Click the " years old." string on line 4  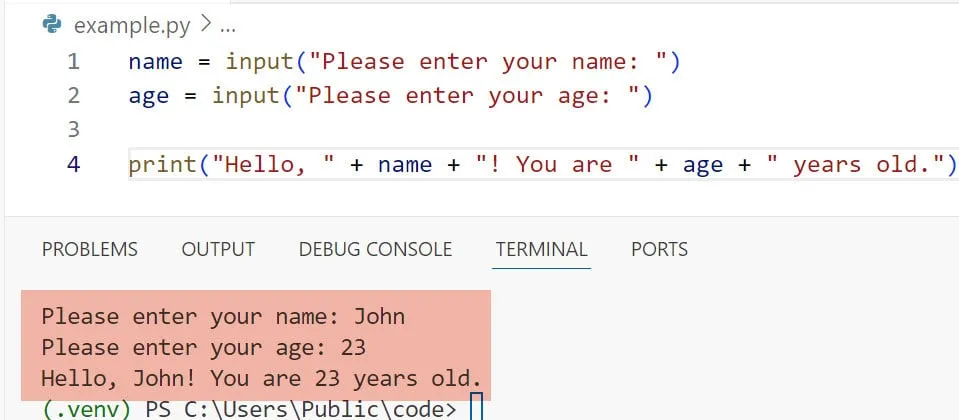coord(856,164)
